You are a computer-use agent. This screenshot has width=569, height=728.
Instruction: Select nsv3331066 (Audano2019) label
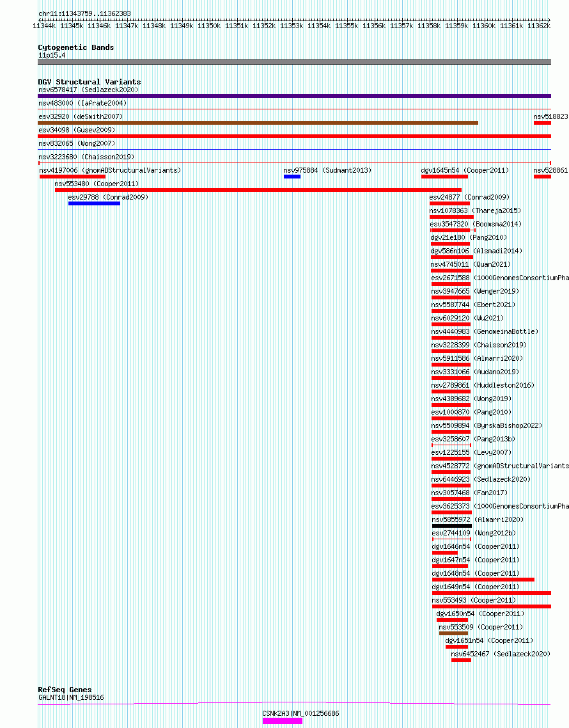[475, 372]
